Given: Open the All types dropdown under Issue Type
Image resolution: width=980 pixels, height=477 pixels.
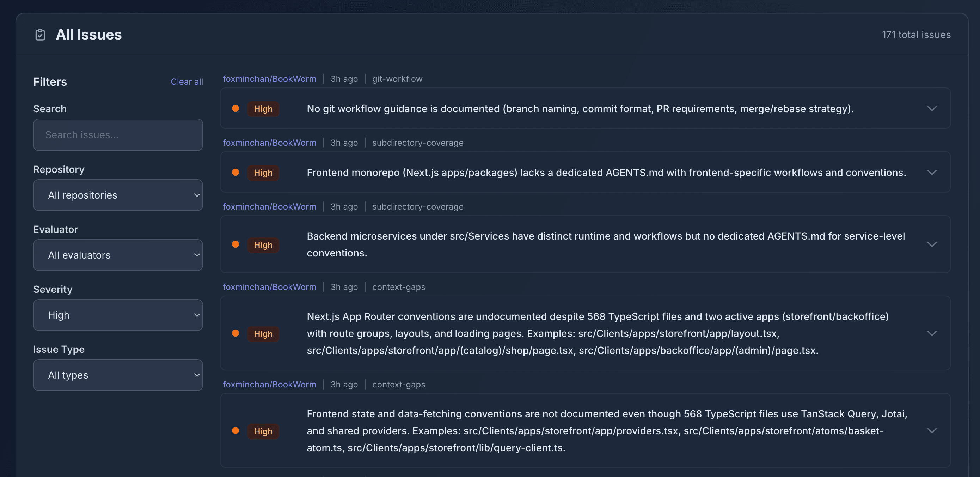Looking at the screenshot, I should pos(118,375).
